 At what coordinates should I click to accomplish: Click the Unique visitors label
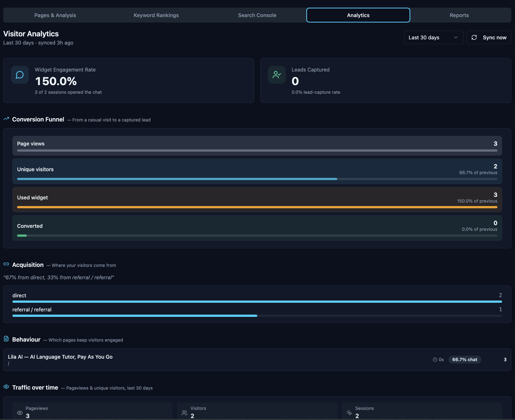35,169
